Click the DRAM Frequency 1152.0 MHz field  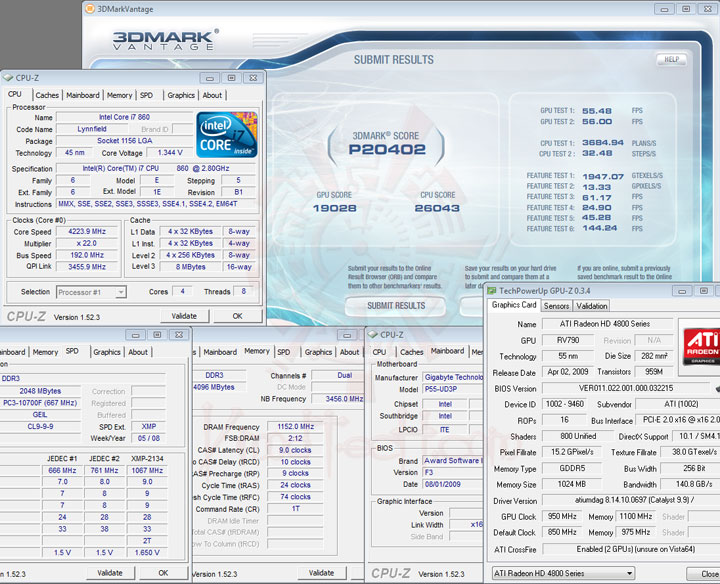coord(296,427)
